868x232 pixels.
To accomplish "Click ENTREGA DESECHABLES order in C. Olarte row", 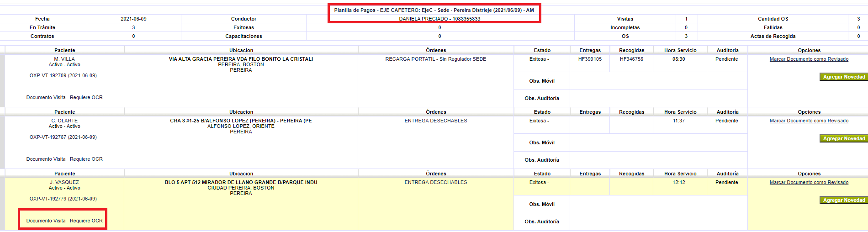I will coord(436,121).
